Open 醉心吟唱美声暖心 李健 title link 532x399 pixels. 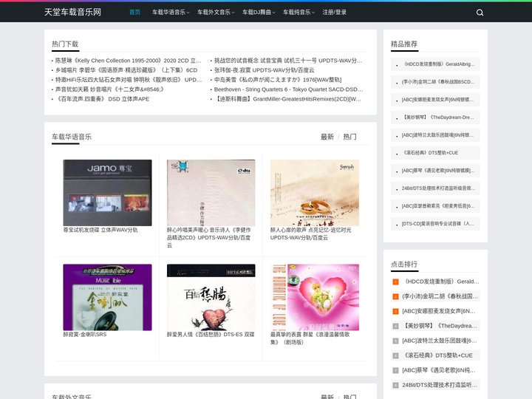point(209,237)
